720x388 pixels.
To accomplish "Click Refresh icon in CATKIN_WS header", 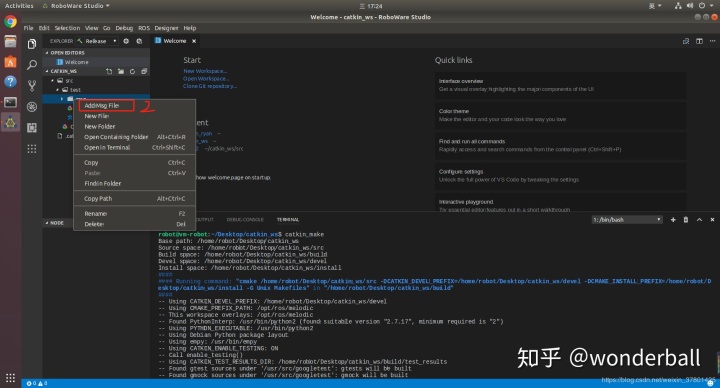I will [x=132, y=71].
